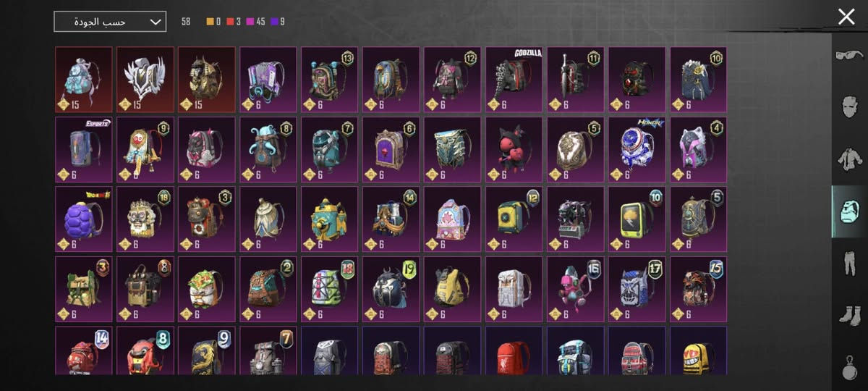Select the face mask category icon
The width and height of the screenshot is (868, 391).
(849, 107)
